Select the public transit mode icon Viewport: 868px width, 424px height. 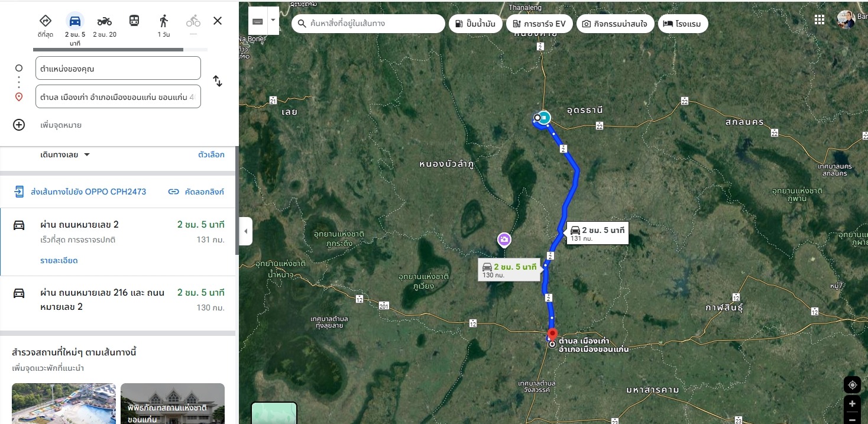[134, 21]
